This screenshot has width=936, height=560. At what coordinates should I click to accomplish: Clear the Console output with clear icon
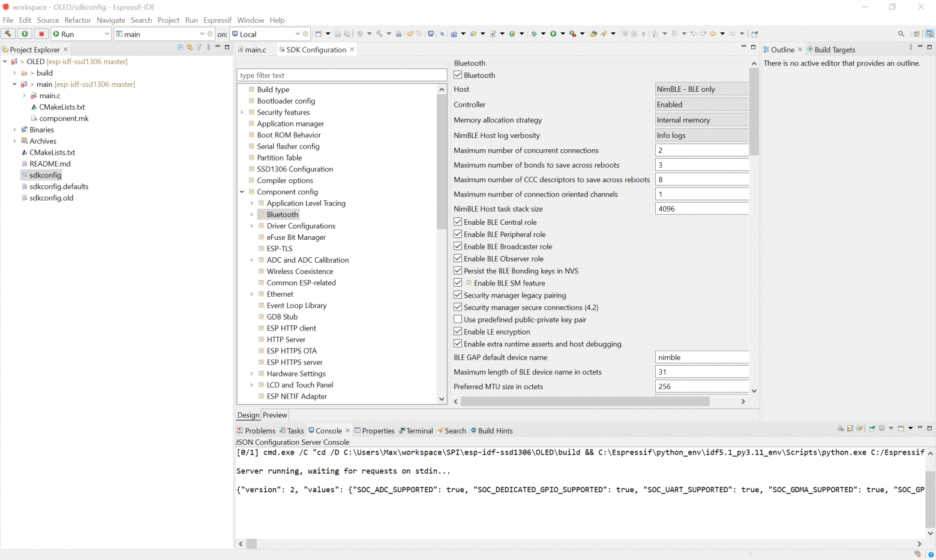point(840,428)
